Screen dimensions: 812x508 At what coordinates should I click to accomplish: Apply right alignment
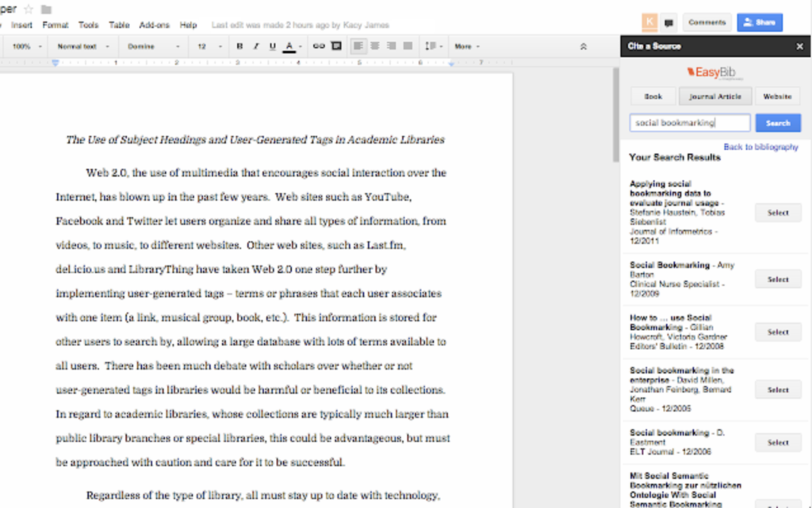point(390,46)
